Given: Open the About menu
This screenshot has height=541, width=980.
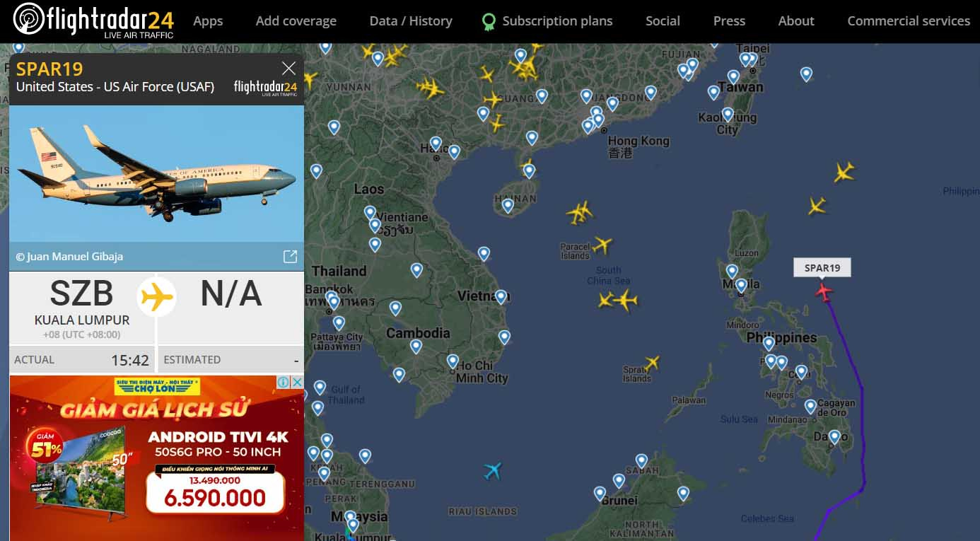Looking at the screenshot, I should pyautogui.click(x=796, y=21).
